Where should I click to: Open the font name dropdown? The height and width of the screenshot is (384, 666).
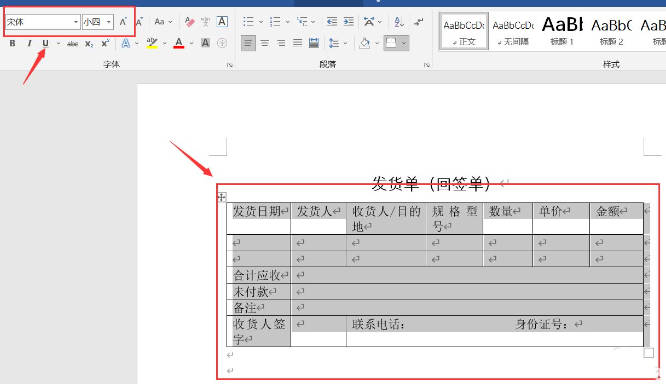coord(76,22)
